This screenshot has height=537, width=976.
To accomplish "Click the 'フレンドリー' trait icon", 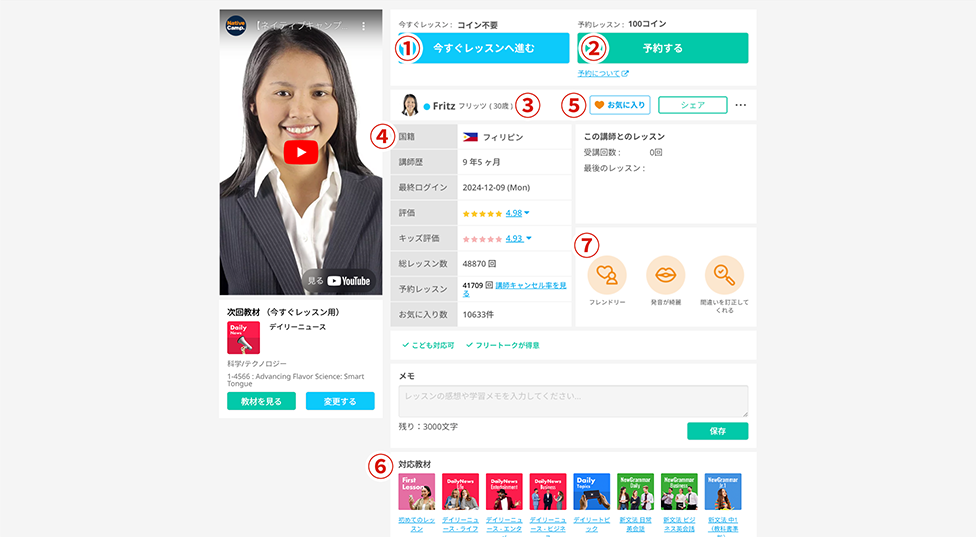I will tap(607, 274).
